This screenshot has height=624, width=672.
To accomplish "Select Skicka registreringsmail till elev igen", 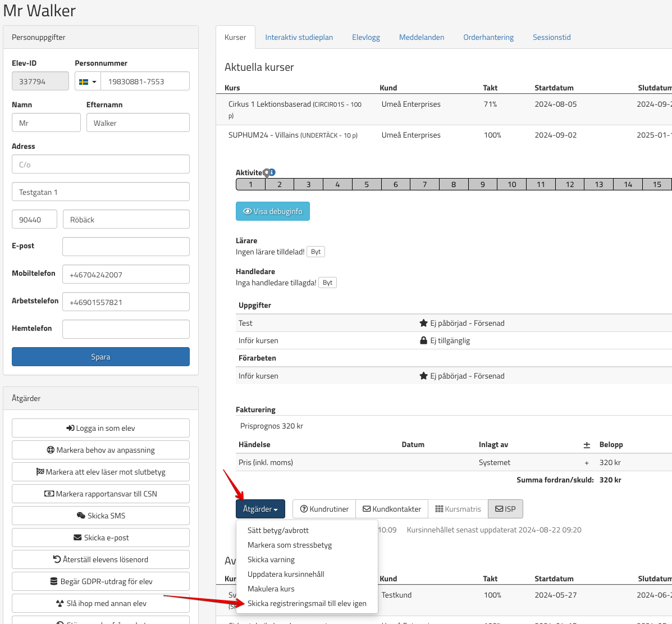I will pyautogui.click(x=307, y=603).
